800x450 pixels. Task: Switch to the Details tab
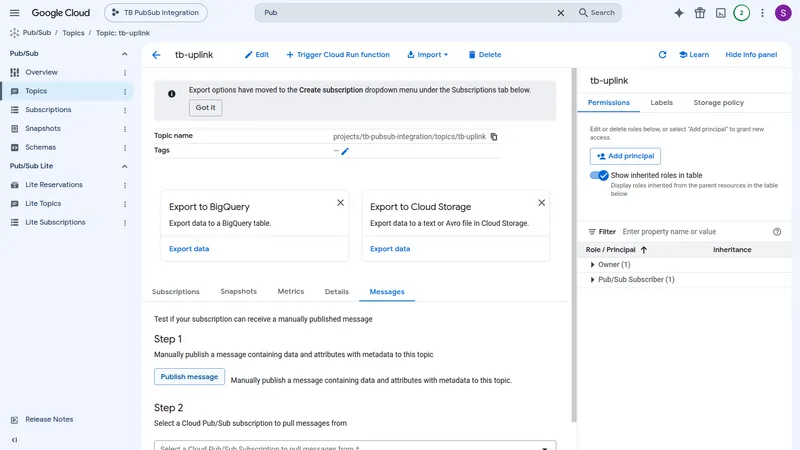(x=337, y=292)
